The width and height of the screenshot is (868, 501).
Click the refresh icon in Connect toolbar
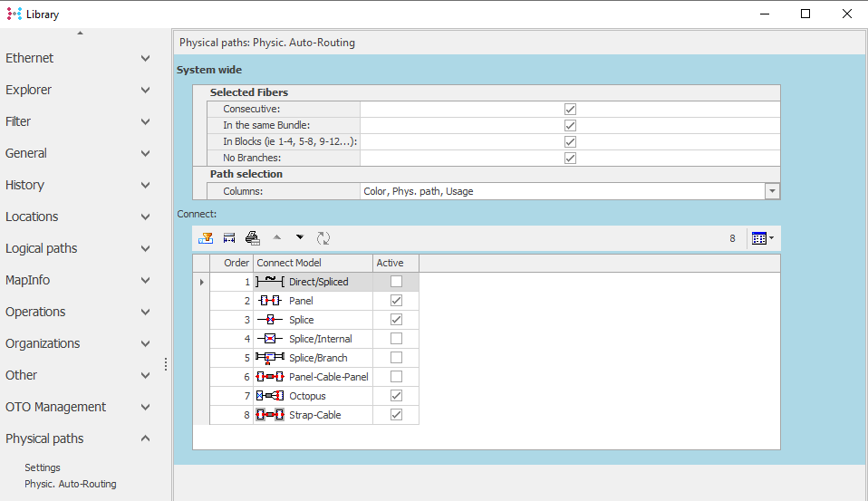click(x=323, y=238)
